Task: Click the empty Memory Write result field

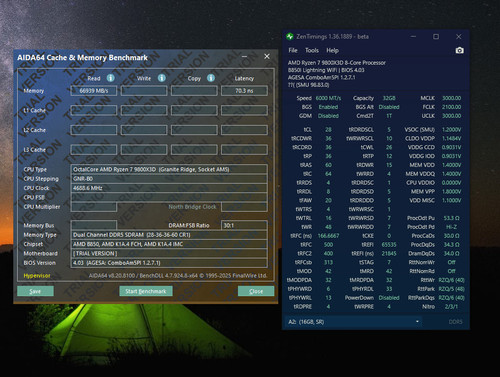Action: pos(144,91)
